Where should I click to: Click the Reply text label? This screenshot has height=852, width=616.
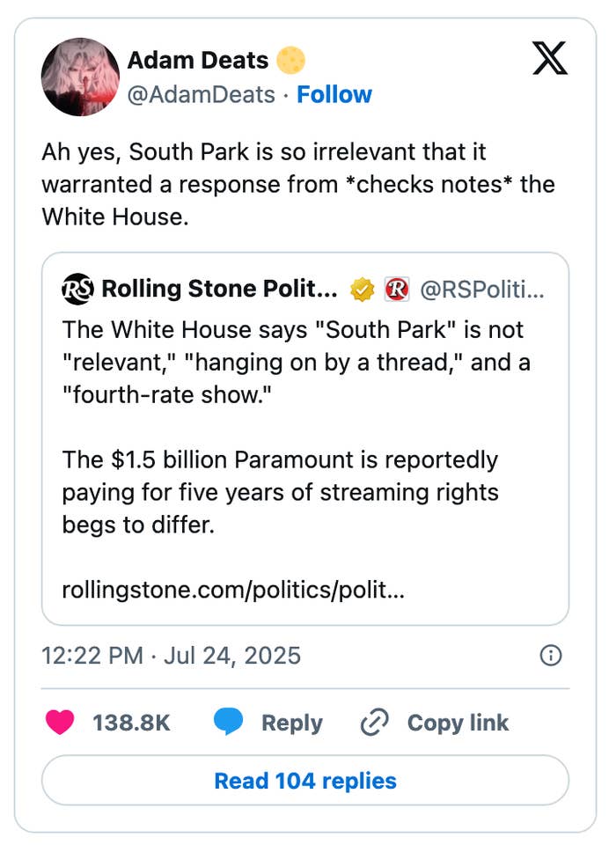(291, 723)
